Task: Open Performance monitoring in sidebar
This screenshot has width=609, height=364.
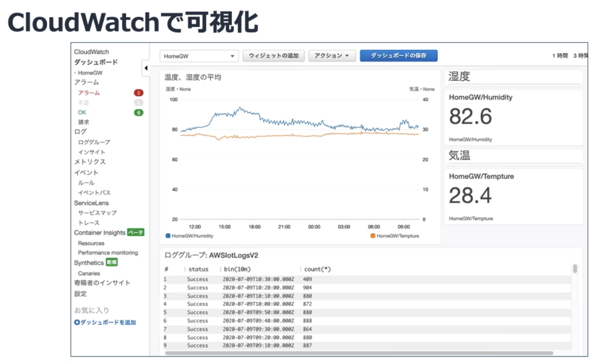Action: [x=108, y=253]
